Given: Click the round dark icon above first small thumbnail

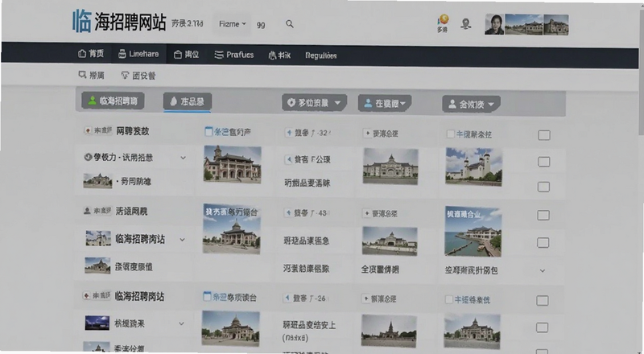Looking at the screenshot, I should click(x=88, y=157).
